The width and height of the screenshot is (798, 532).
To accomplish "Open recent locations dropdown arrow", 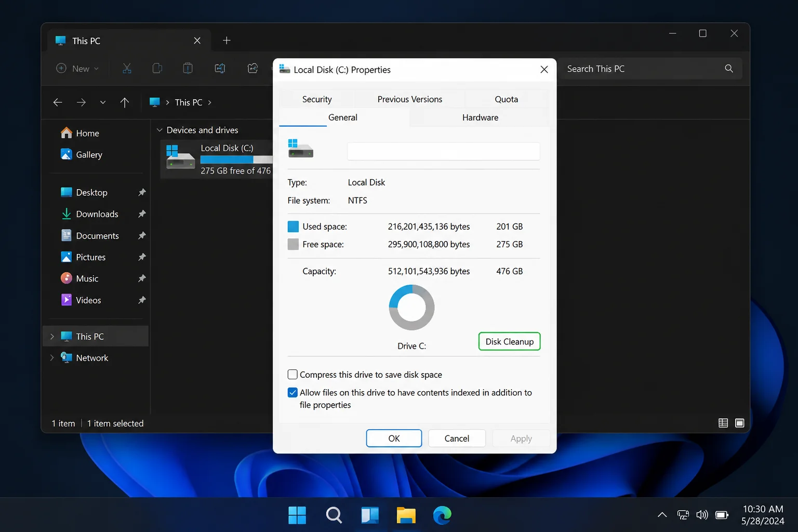I will pos(103,102).
